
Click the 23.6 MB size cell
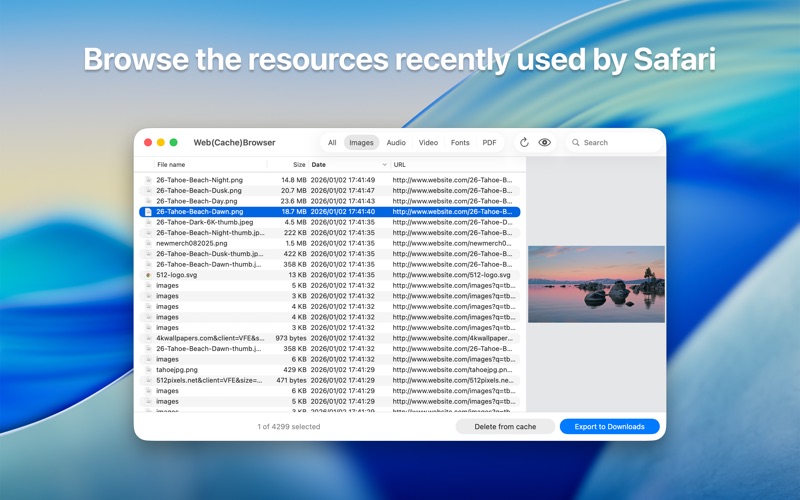(294, 201)
